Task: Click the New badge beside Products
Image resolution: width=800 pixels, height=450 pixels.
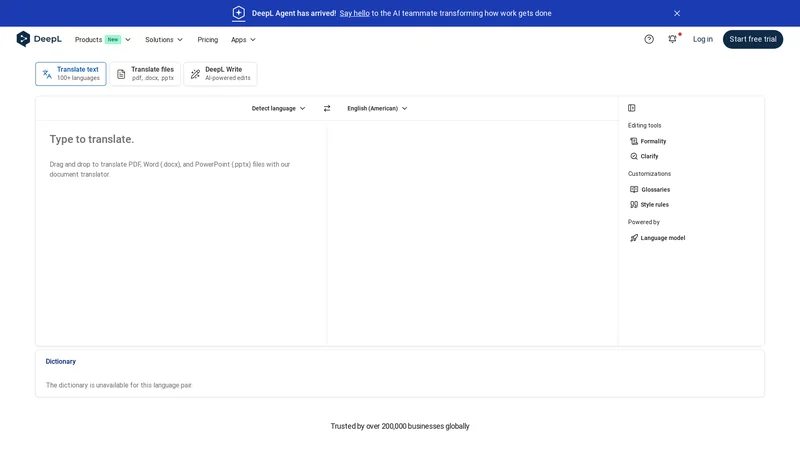Action: pos(113,39)
